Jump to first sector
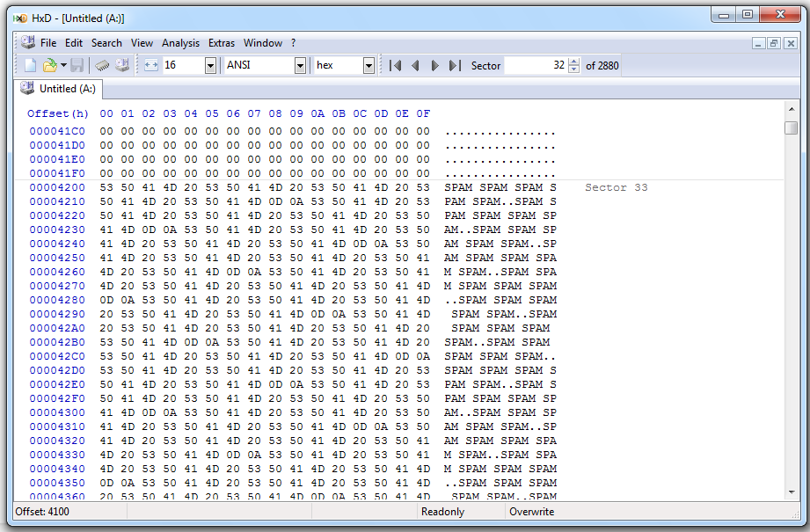Viewport: 810px width, 532px height. [395, 66]
